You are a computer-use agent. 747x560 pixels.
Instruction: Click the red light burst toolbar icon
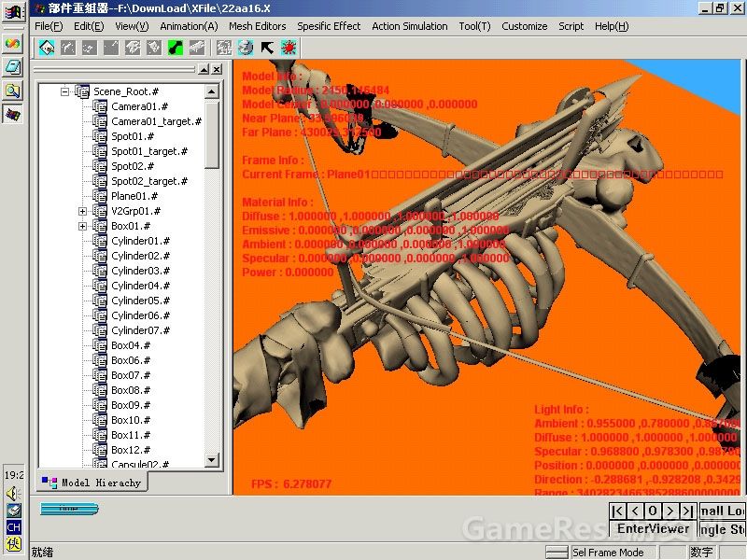coord(288,48)
